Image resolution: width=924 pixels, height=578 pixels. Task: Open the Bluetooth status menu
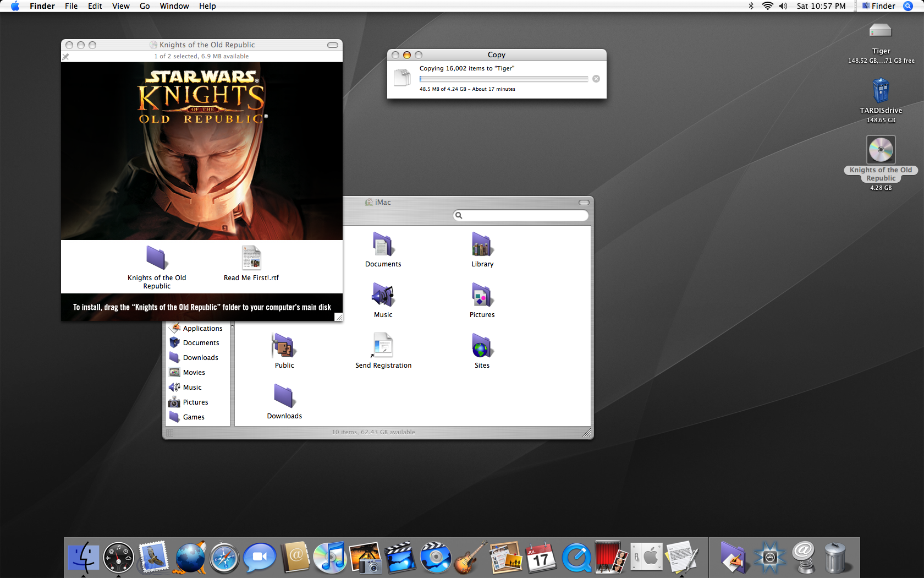coord(751,6)
